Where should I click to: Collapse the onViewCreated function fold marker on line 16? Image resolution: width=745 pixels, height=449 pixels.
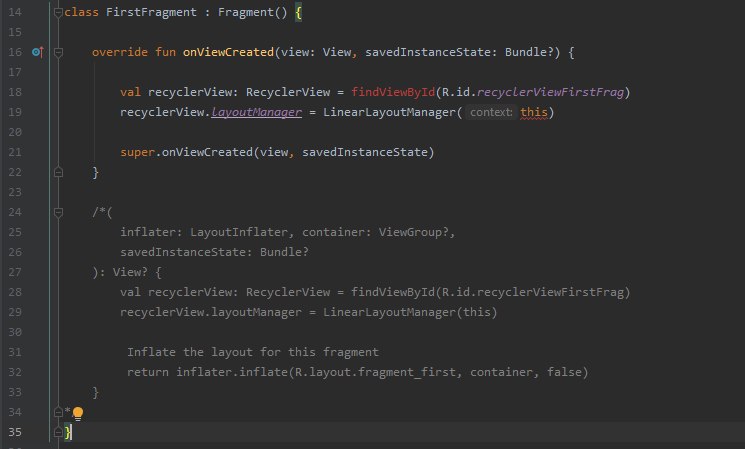[58, 52]
